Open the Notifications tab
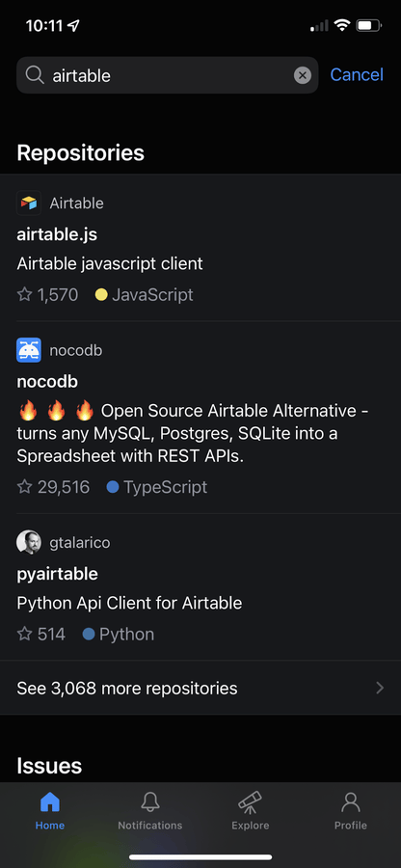This screenshot has height=868, width=401. pos(149,810)
